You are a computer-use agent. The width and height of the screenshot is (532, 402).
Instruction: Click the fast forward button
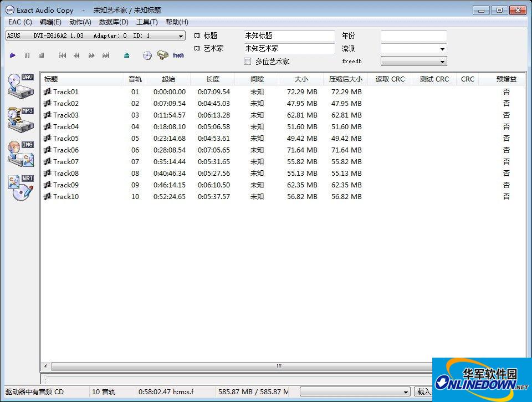[91, 55]
